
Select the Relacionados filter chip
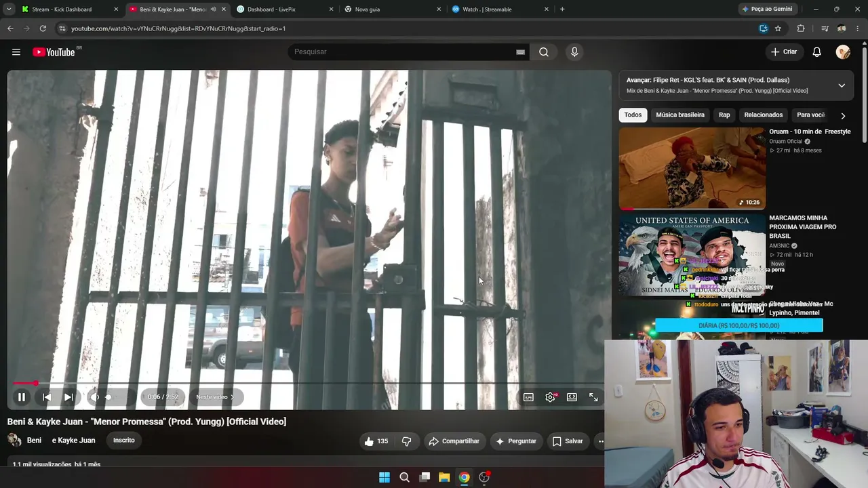coord(764,115)
